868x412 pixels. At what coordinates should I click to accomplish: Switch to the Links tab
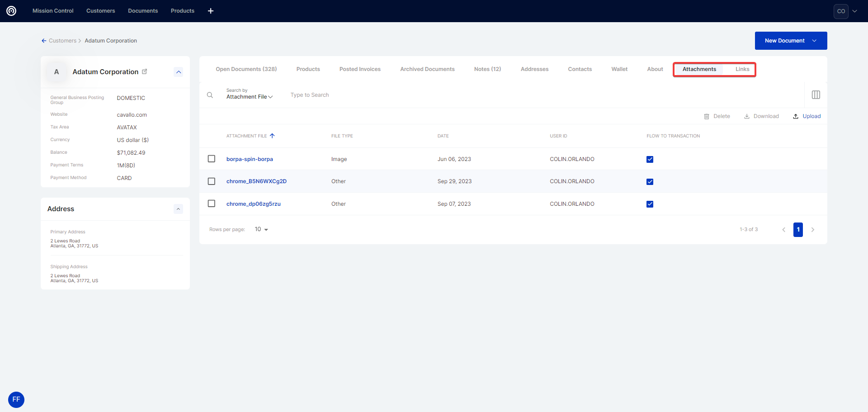click(x=742, y=69)
